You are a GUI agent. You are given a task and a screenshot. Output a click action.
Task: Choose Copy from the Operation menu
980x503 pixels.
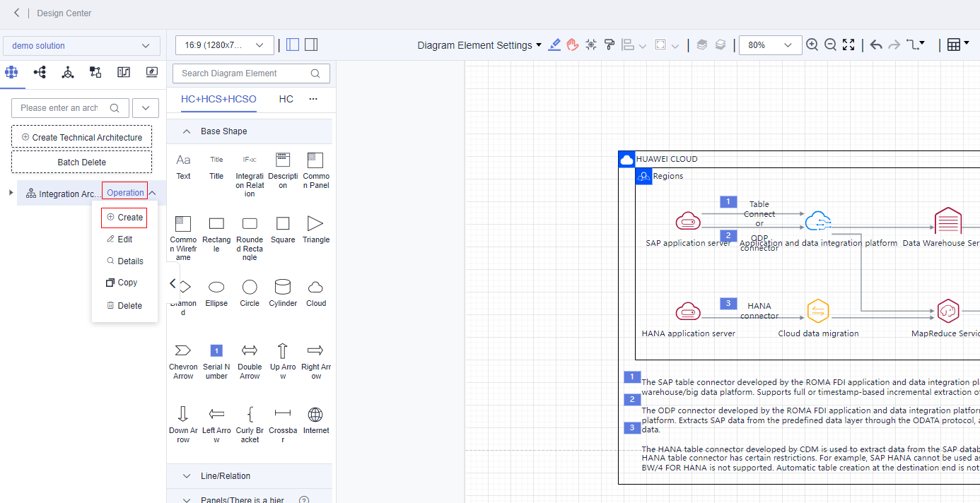pyautogui.click(x=122, y=283)
